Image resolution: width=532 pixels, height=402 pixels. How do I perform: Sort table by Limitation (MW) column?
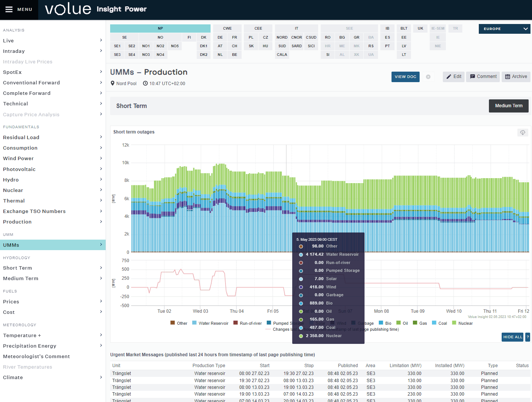[x=405, y=366]
